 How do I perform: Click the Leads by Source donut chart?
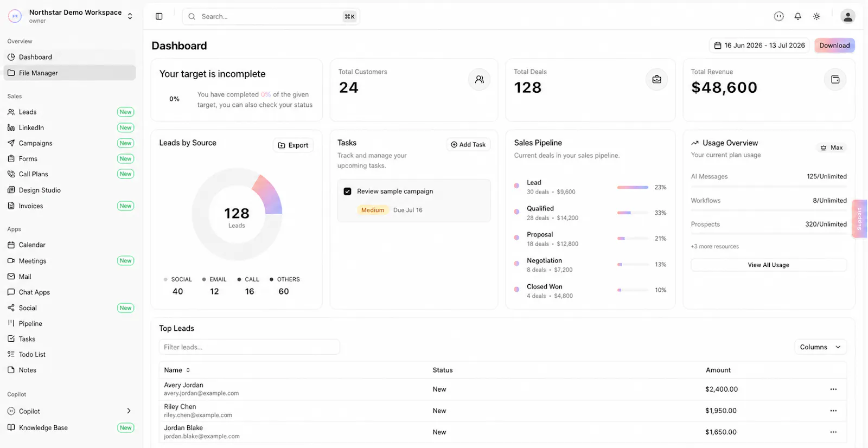click(237, 214)
